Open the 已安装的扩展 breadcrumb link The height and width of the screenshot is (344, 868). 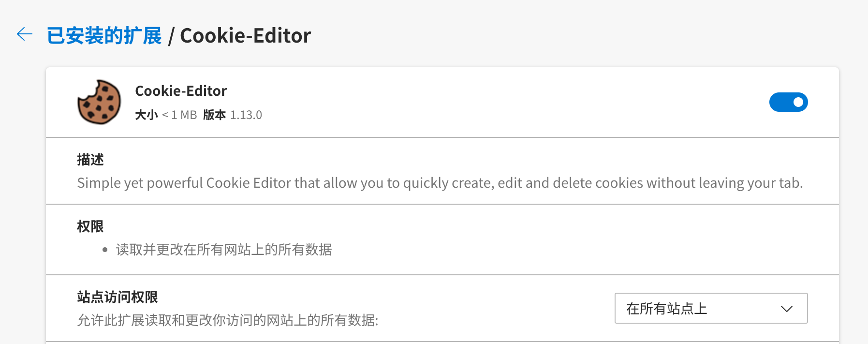[104, 36]
